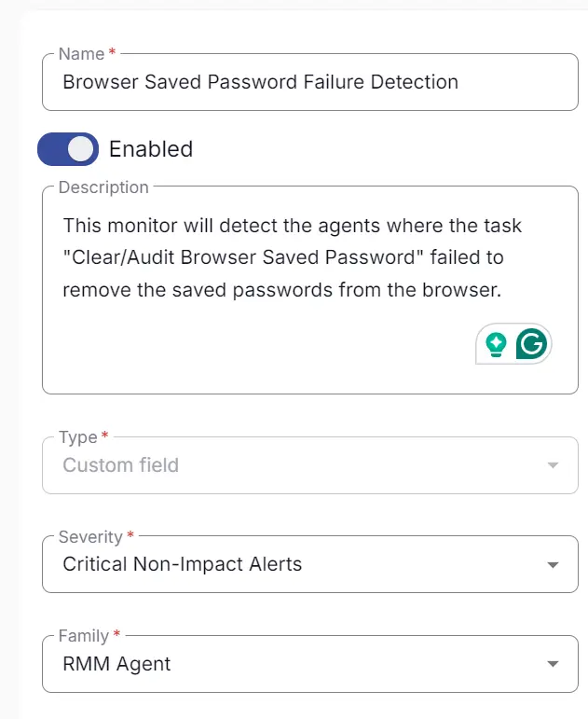The image size is (588, 719).
Task: Expand the Family dropdown arrow
Action: 553,664
